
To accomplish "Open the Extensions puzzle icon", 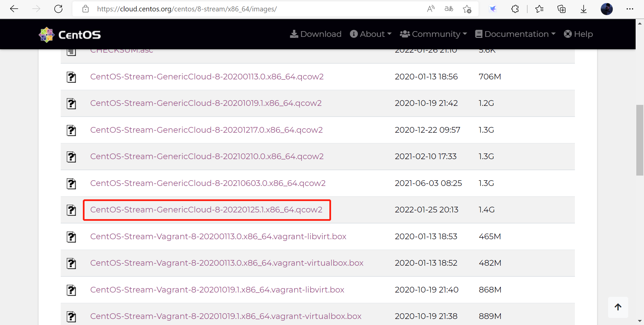I will [x=515, y=9].
